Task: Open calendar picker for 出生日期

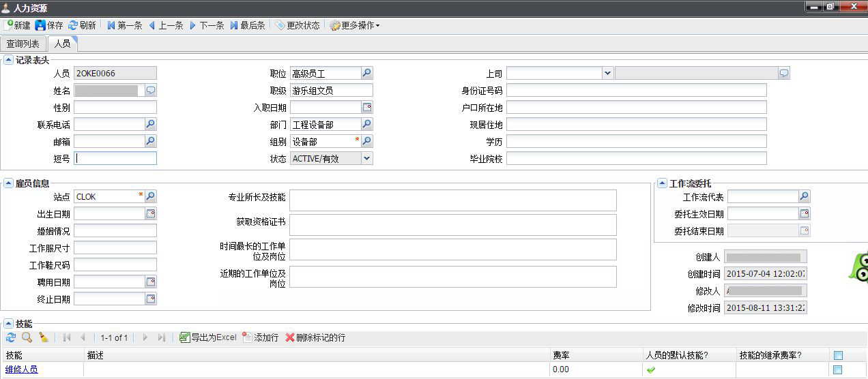Action: (x=151, y=213)
